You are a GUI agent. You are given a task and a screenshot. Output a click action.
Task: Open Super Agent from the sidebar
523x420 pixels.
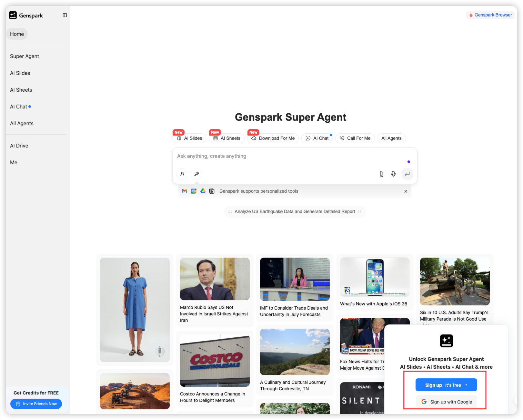[x=25, y=56]
